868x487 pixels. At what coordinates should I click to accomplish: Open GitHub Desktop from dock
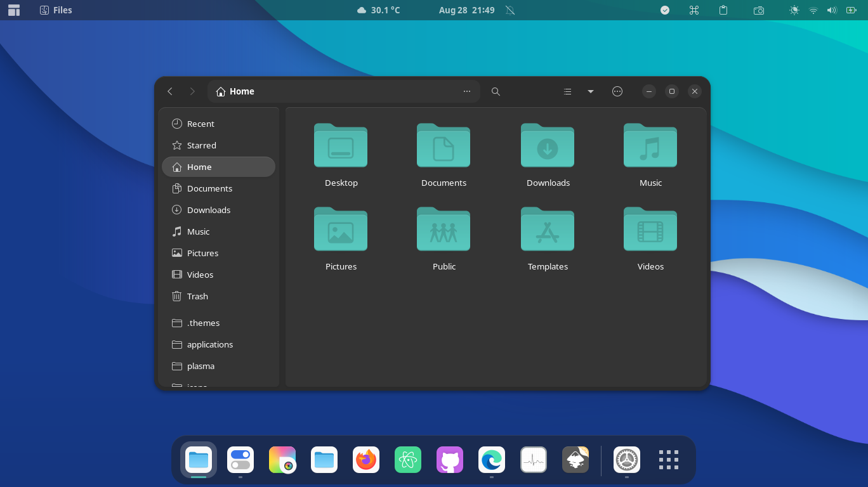[450, 460]
